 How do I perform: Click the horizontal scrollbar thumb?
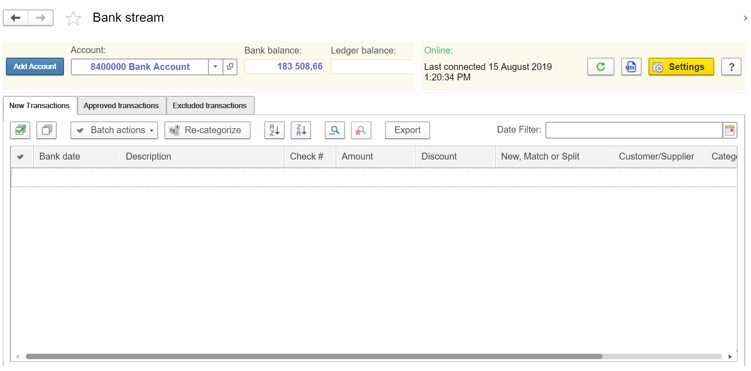(x=314, y=356)
